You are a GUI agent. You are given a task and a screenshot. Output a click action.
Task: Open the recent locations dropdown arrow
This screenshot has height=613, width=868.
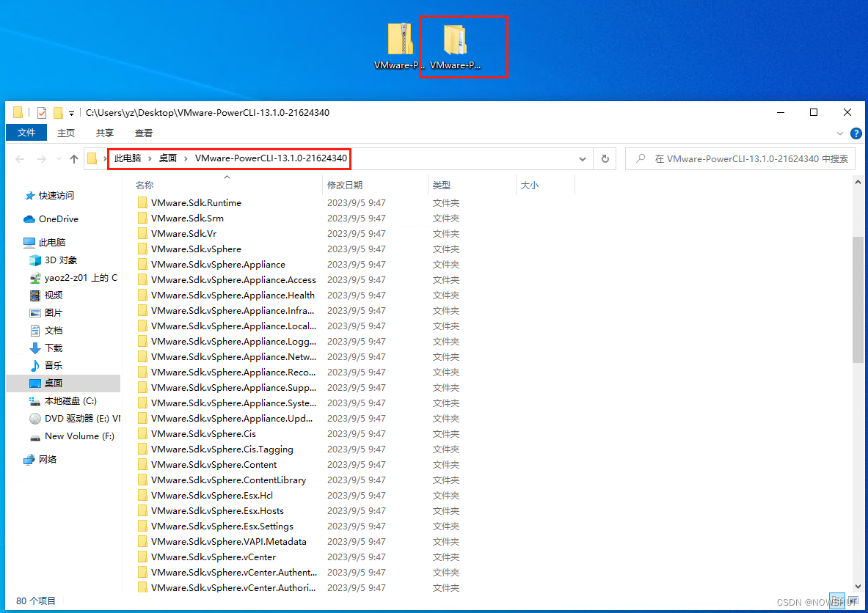coord(59,159)
